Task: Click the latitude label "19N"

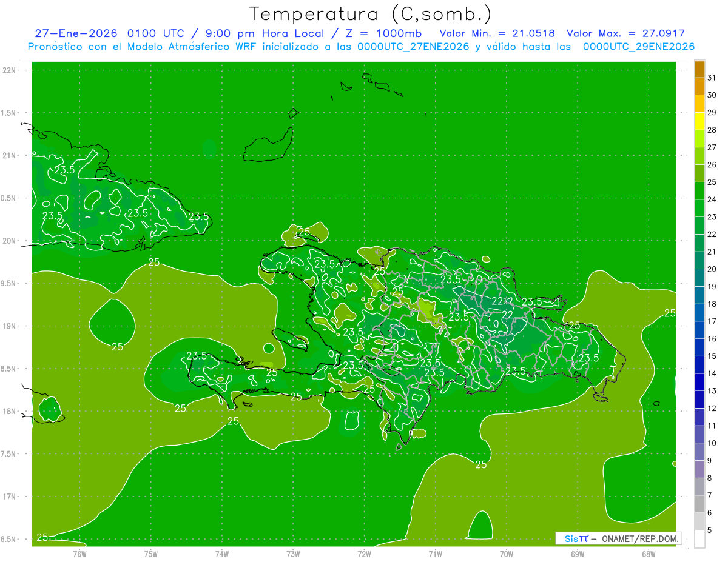Action: pyautogui.click(x=10, y=326)
